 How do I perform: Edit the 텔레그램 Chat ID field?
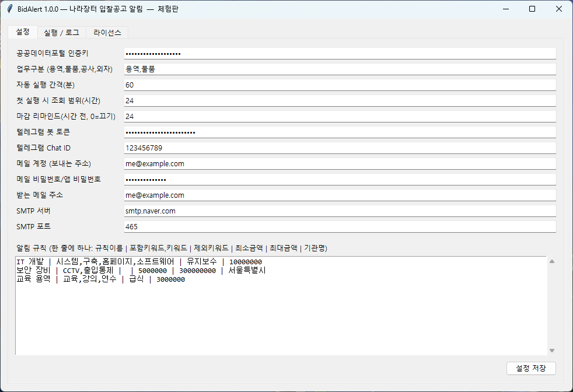(x=340, y=148)
